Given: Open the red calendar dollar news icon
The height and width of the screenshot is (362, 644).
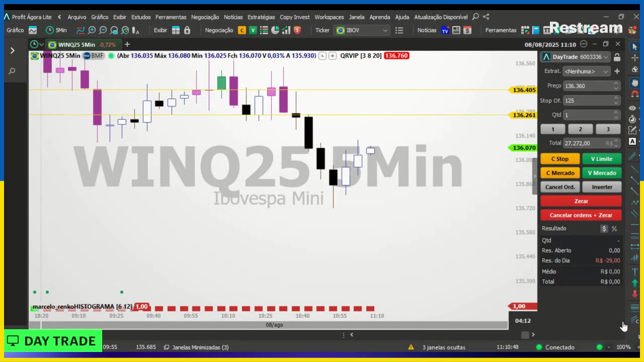Looking at the screenshot, I should coord(467,30).
